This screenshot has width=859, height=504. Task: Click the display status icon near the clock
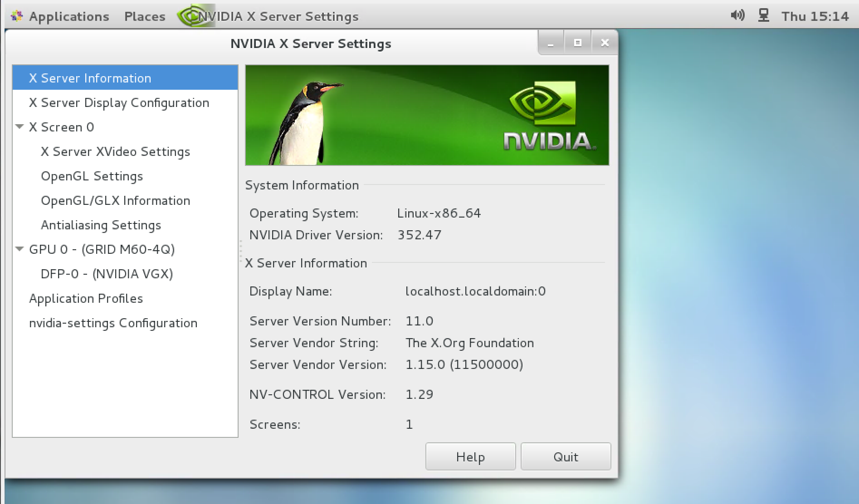coord(764,15)
